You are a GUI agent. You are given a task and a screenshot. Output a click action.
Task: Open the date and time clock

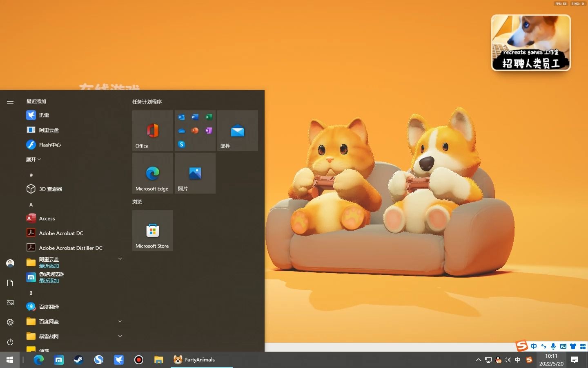tap(551, 360)
